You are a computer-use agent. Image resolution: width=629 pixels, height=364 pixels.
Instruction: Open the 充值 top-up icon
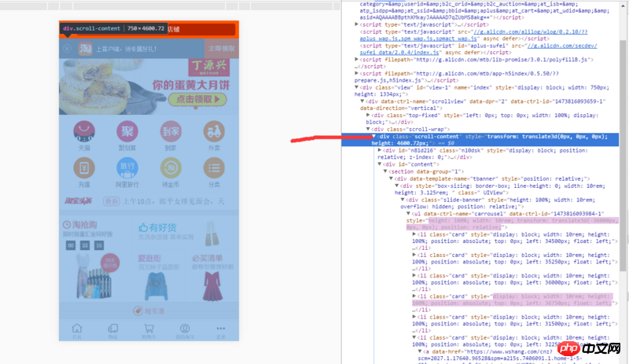[84, 167]
